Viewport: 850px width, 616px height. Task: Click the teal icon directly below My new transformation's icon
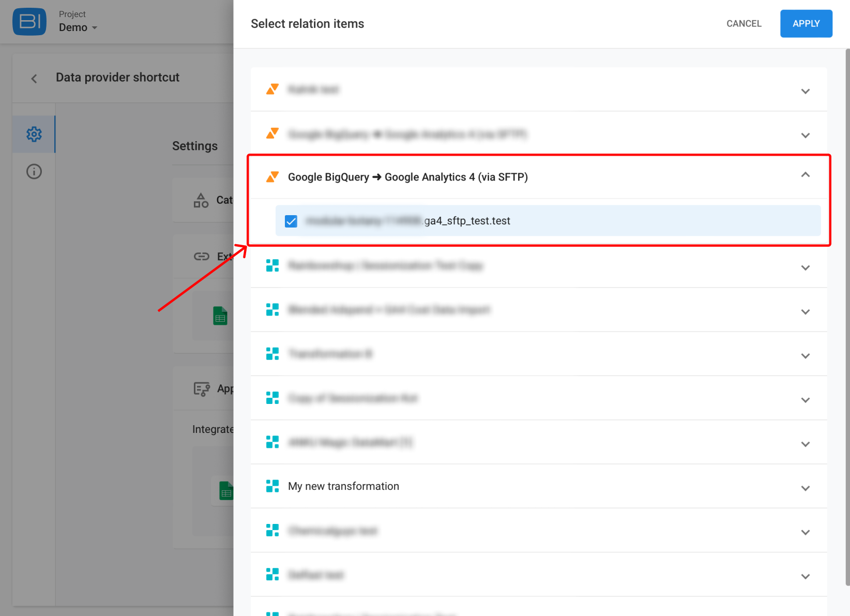272,530
